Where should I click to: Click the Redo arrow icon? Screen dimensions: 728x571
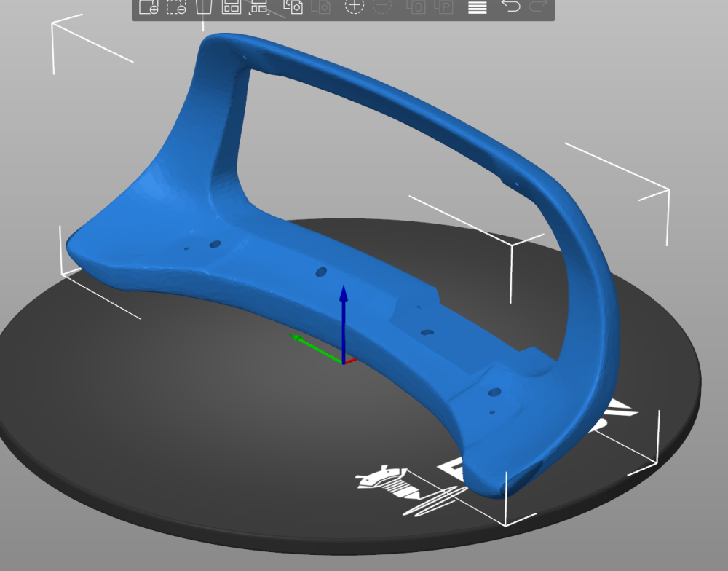pos(538,7)
